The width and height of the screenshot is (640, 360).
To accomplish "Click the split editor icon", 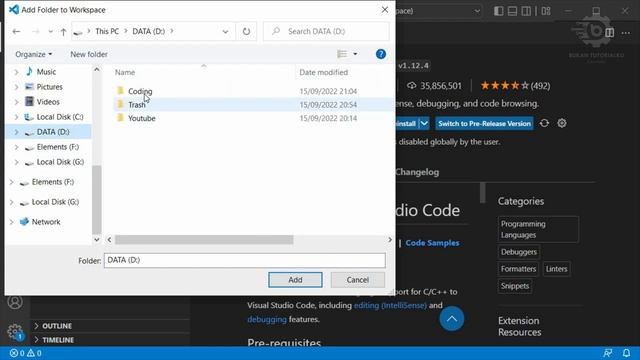I will [609, 33].
